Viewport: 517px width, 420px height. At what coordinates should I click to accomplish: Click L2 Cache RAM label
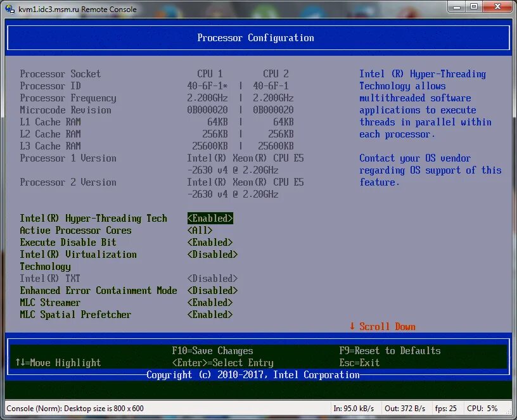point(50,134)
